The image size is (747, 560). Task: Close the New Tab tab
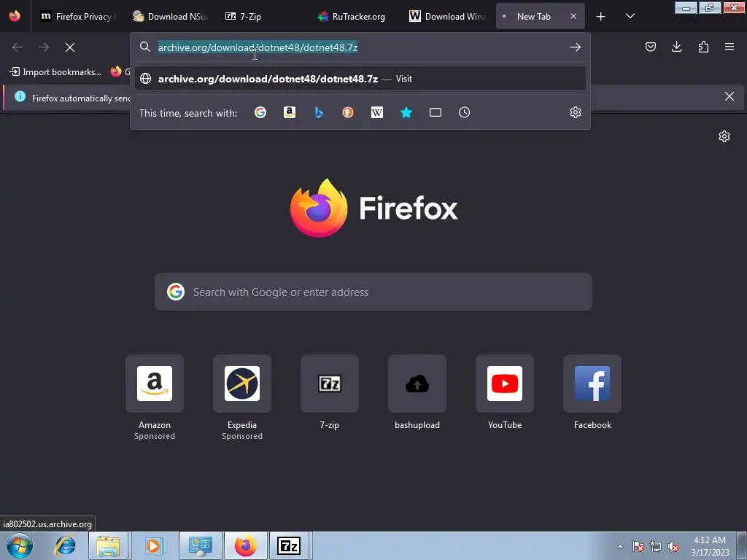[x=573, y=16]
